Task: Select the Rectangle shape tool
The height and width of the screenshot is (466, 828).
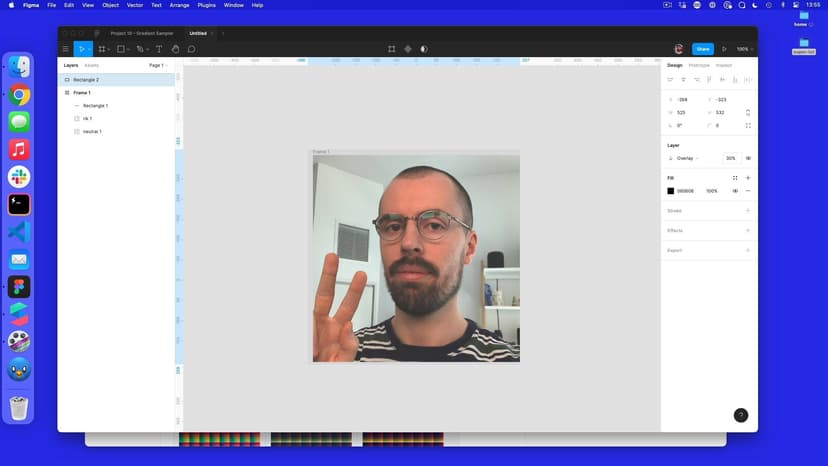Action: pyautogui.click(x=121, y=49)
